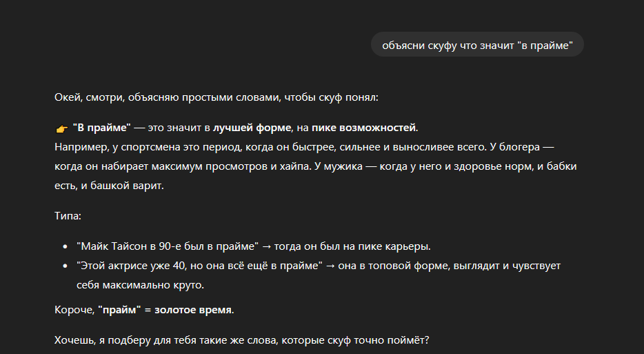The height and width of the screenshot is (354, 644).
Task: Click the bold phrase "пике возможностей"
Action: point(364,128)
